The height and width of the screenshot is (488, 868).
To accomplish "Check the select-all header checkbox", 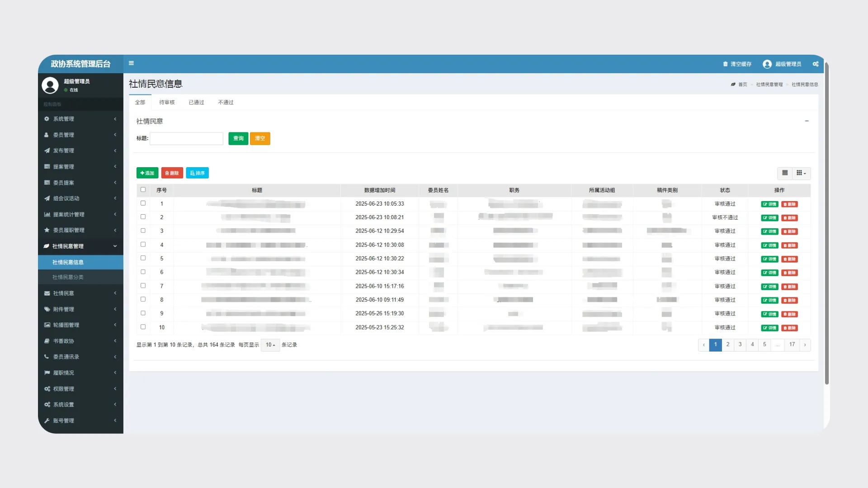I will pyautogui.click(x=143, y=190).
